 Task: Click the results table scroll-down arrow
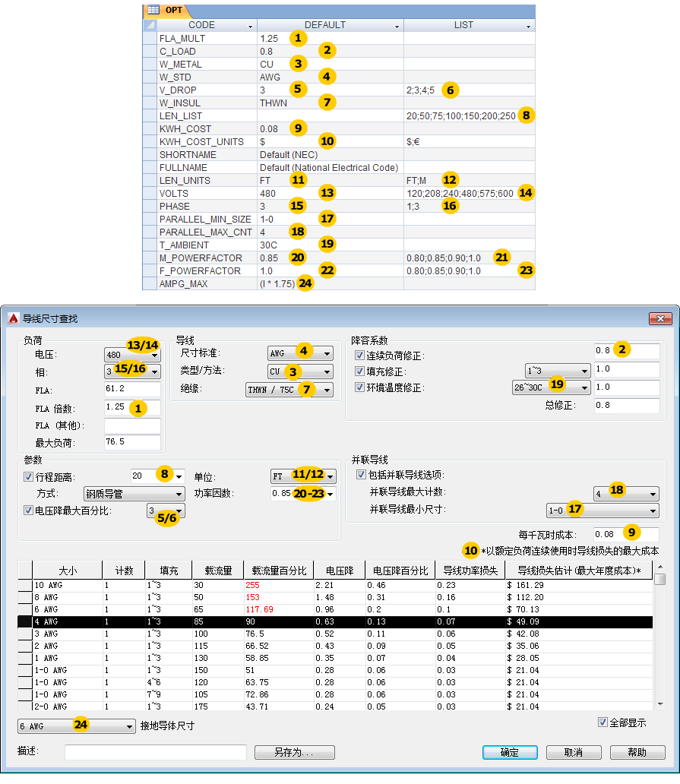pos(660,704)
